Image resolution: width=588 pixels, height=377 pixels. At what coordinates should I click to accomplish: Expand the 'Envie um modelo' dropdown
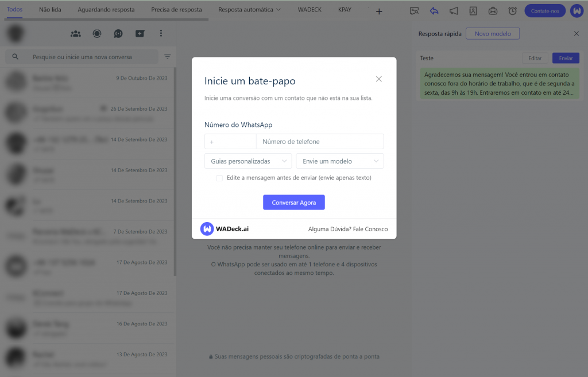tap(339, 161)
